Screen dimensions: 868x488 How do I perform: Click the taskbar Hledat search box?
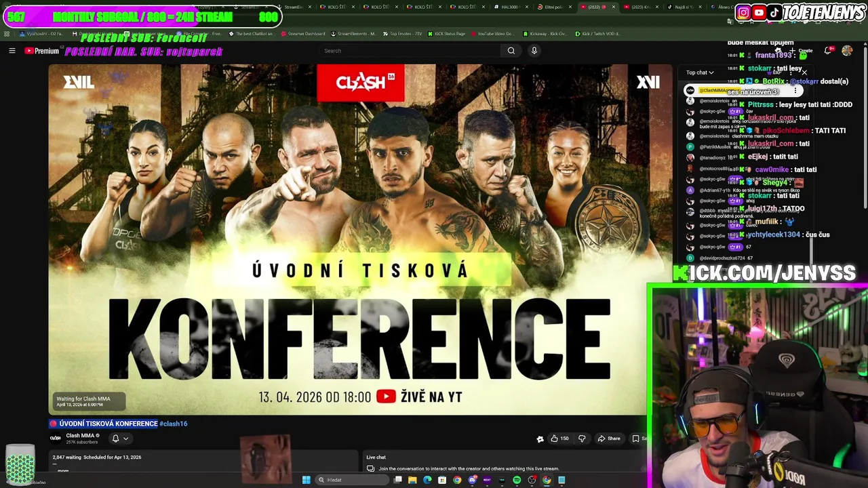coord(352,480)
